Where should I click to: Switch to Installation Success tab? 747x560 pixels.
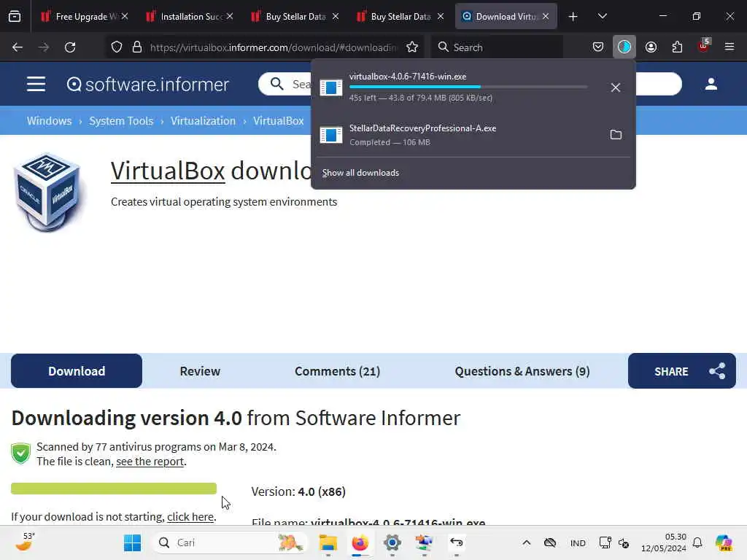pyautogui.click(x=190, y=17)
